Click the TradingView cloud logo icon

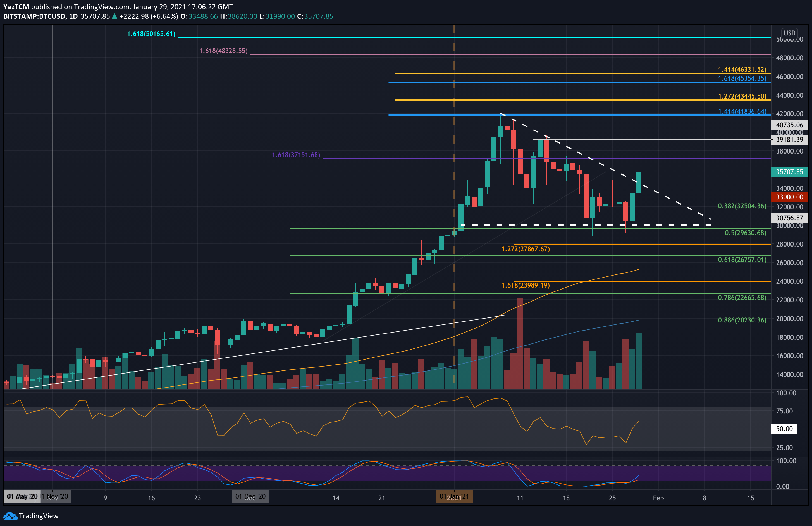10,516
